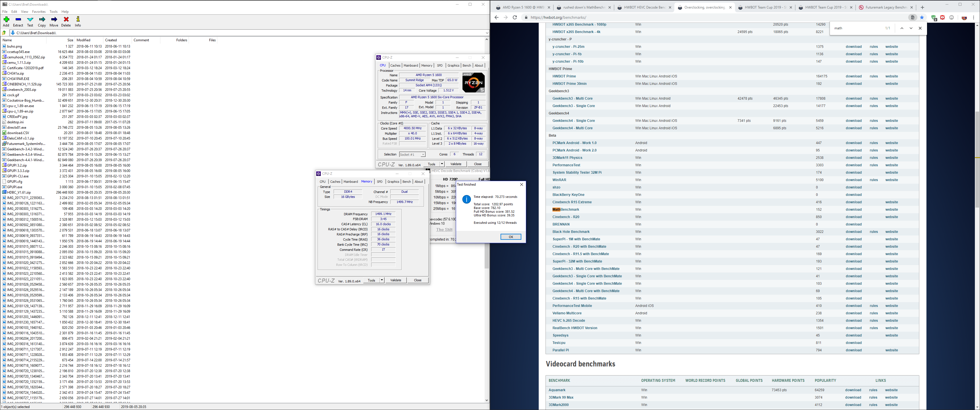This screenshot has width=980, height=410.
Task: Open the Favorites menu in 7-Zip
Action: point(39,12)
